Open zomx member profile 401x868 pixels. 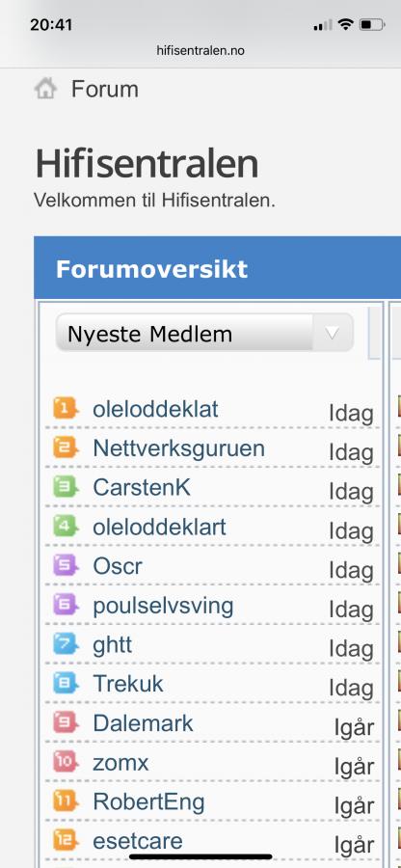[120, 764]
